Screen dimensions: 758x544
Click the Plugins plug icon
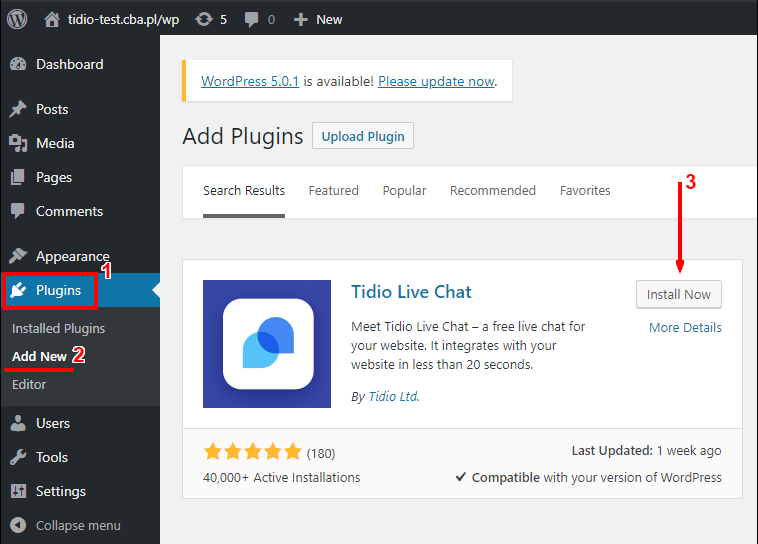tap(18, 290)
